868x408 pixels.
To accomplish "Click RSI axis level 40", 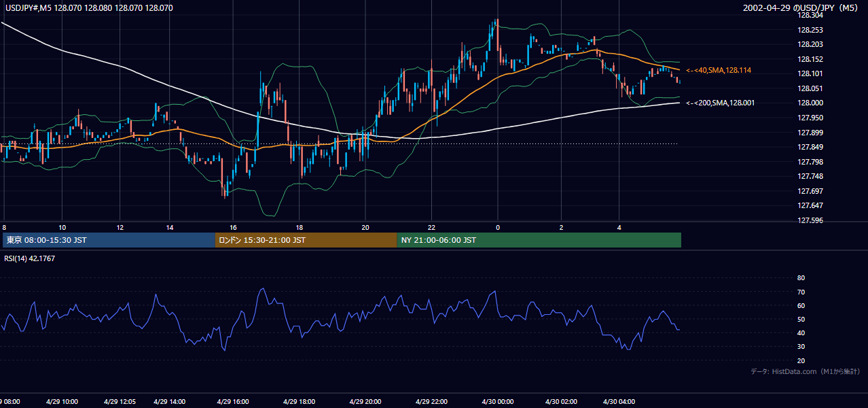I will (x=801, y=333).
